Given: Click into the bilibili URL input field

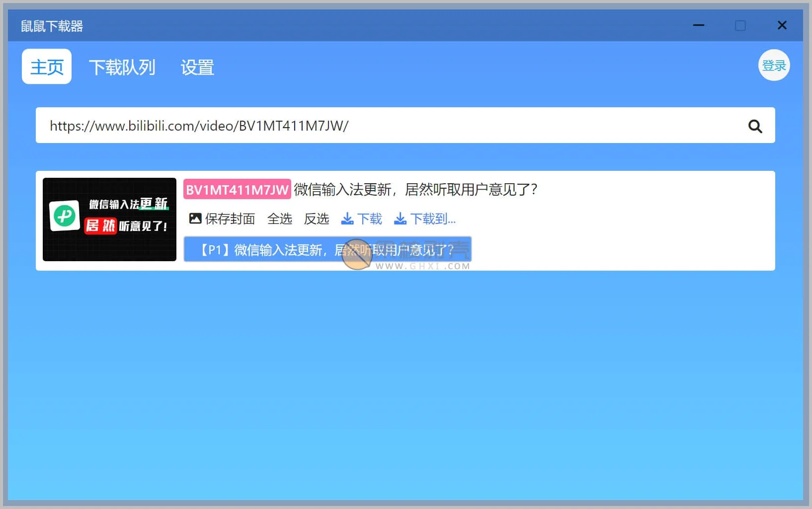Looking at the screenshot, I should click(388, 126).
